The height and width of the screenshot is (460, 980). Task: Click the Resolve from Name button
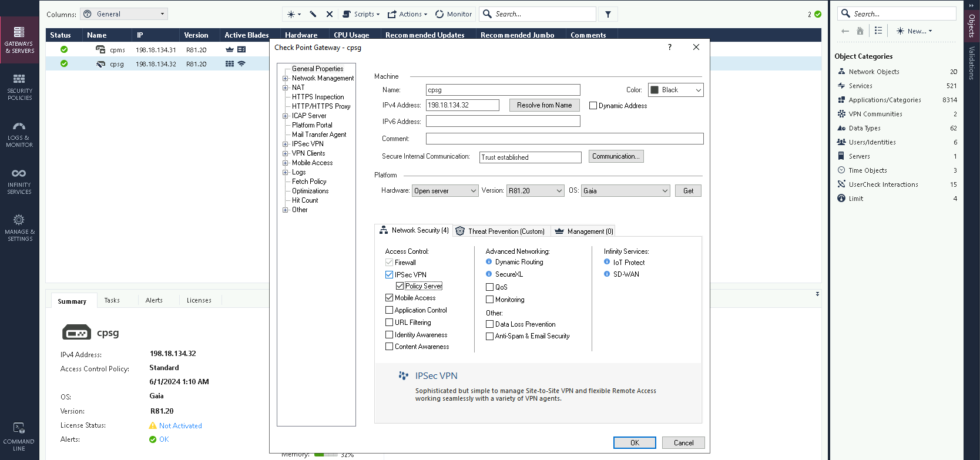coord(544,105)
